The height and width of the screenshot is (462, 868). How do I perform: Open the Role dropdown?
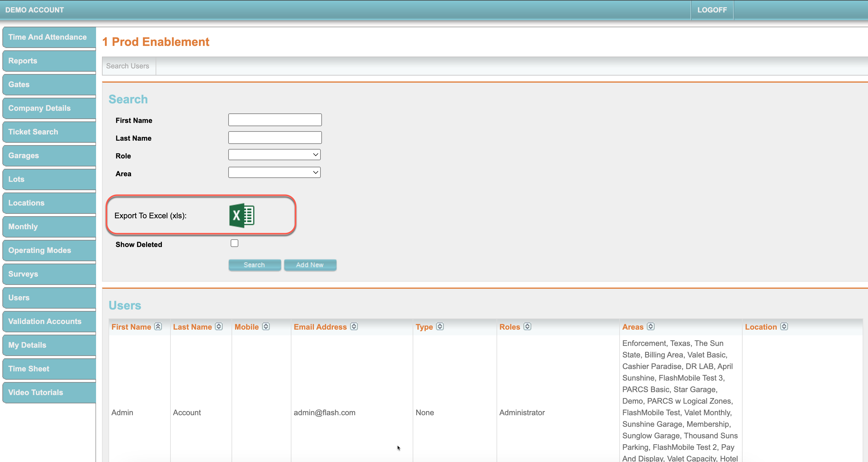click(274, 155)
